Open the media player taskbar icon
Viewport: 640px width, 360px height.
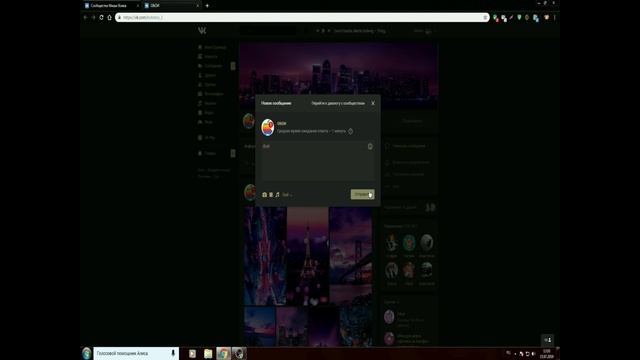point(192,353)
